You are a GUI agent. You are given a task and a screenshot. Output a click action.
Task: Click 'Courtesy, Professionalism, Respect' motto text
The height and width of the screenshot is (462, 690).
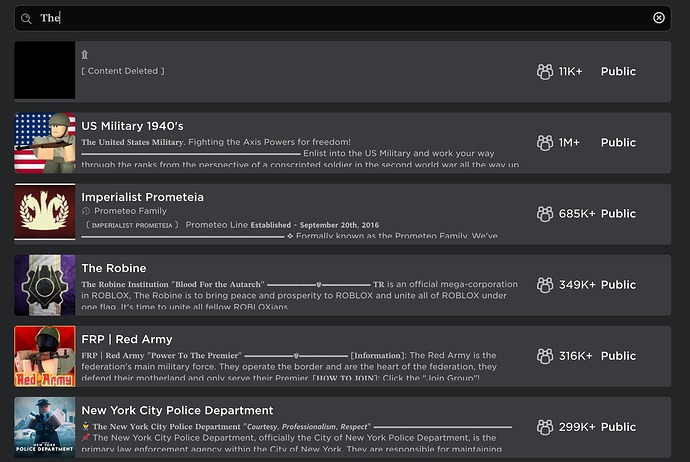tap(308, 426)
